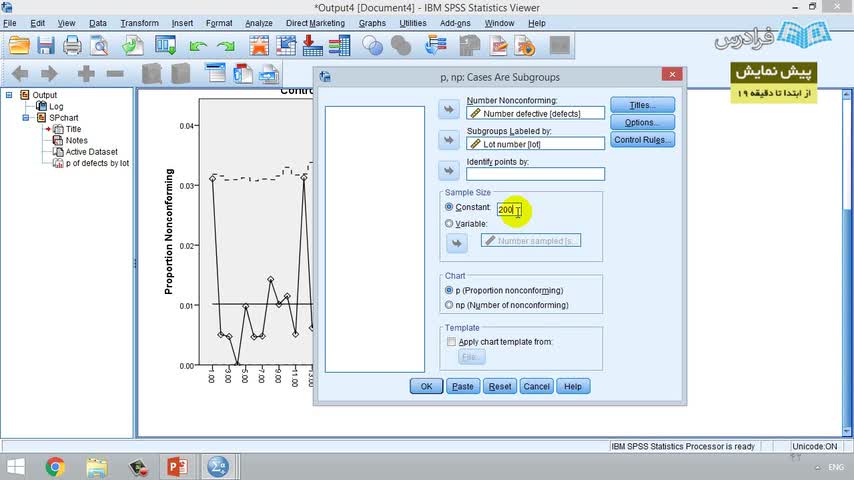Click the Open file folder icon
Screen dimensions: 854x480
[x=19, y=45]
